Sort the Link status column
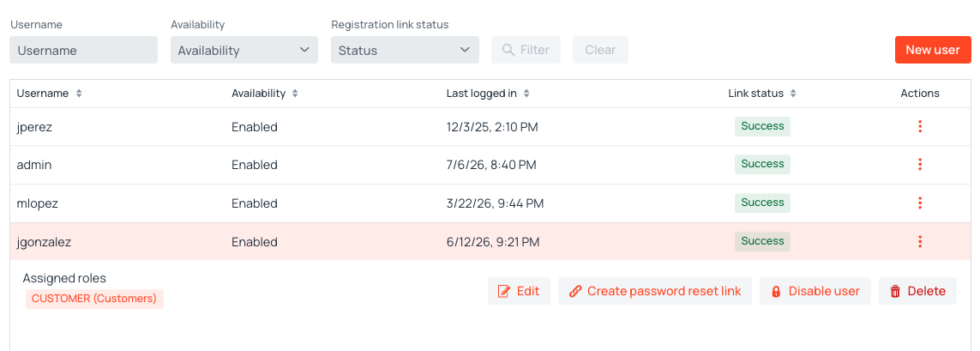 click(793, 94)
